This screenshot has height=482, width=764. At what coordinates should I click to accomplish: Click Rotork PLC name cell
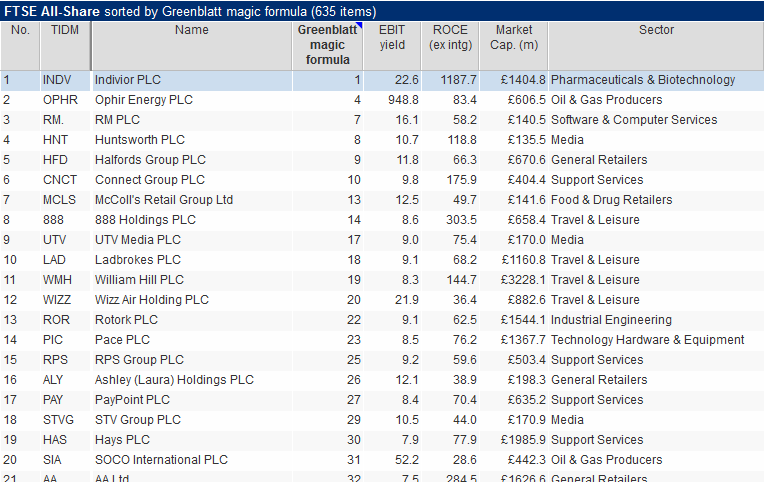(126, 320)
